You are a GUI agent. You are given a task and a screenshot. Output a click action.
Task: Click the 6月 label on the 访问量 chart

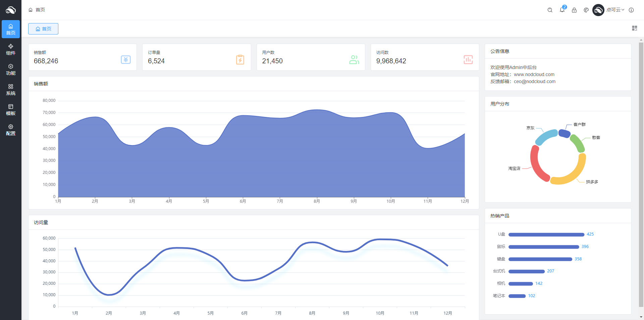point(244,313)
